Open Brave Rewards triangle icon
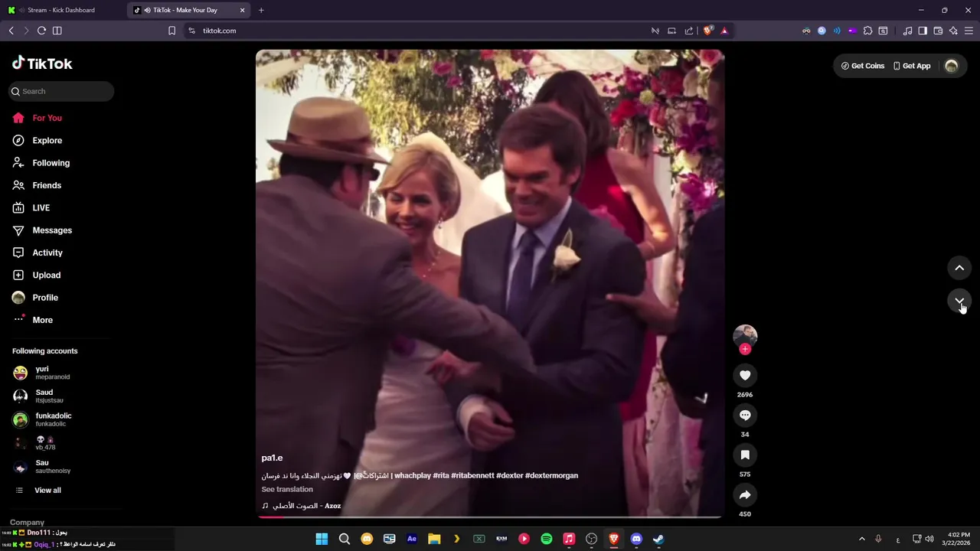 point(724,31)
